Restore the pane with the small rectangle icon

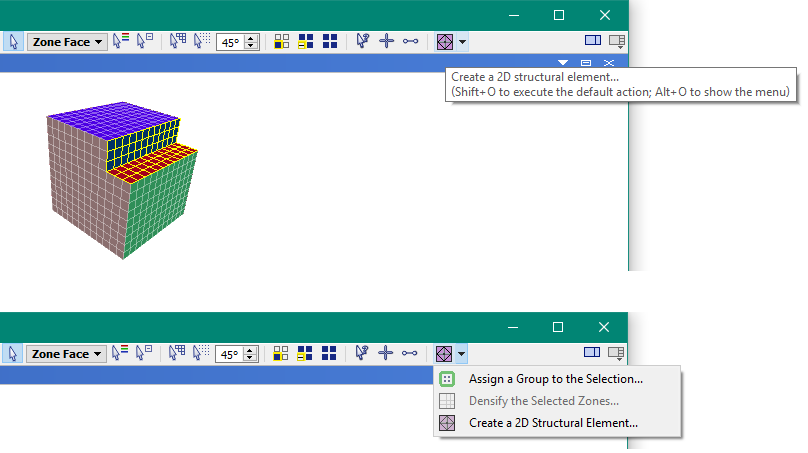(586, 63)
